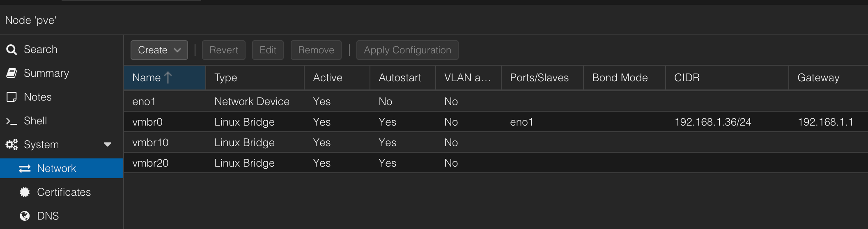This screenshot has height=229, width=868.
Task: Click the Remove button in toolbar
Action: pyautogui.click(x=316, y=50)
